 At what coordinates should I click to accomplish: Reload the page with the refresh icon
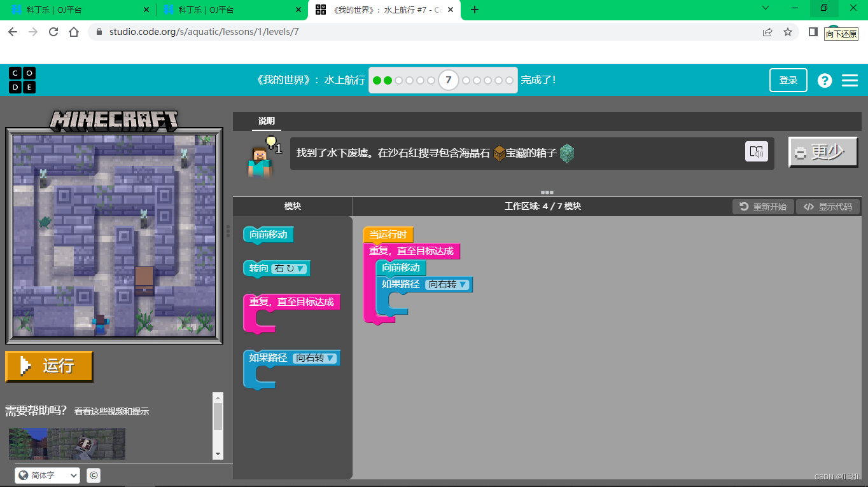(53, 32)
